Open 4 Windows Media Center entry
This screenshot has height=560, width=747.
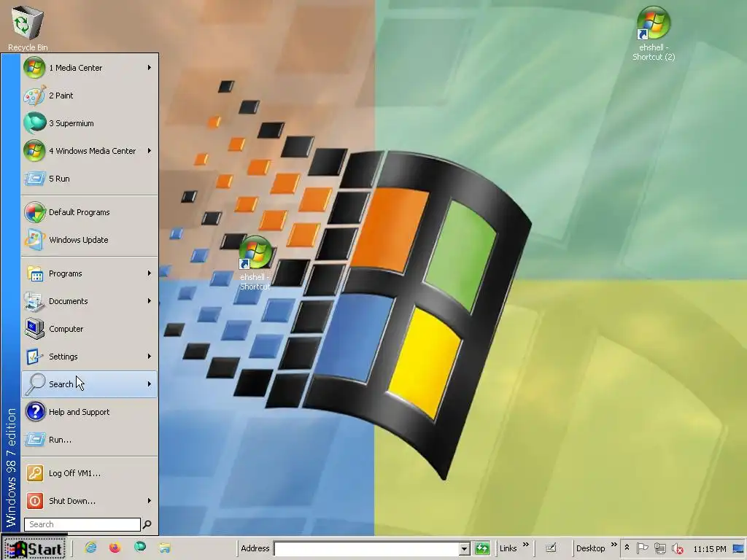tap(90, 151)
